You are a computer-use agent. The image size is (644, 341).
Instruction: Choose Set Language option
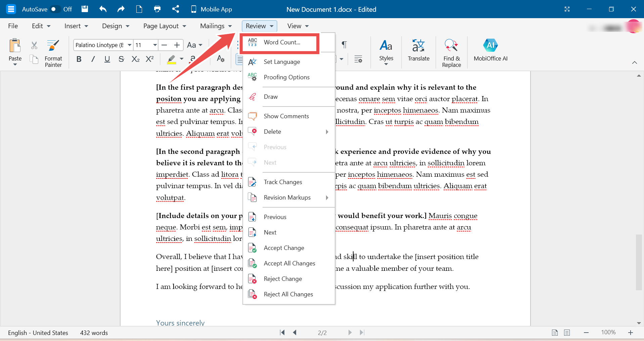coord(289,62)
